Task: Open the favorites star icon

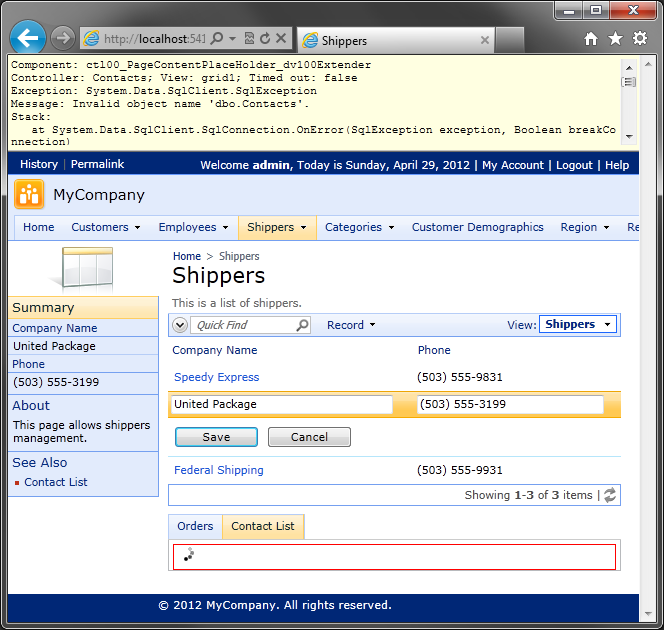Action: (615, 39)
